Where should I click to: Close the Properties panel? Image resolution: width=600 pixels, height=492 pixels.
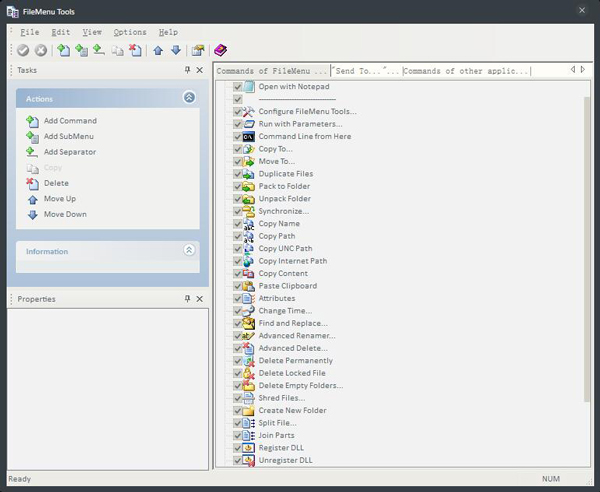click(200, 299)
